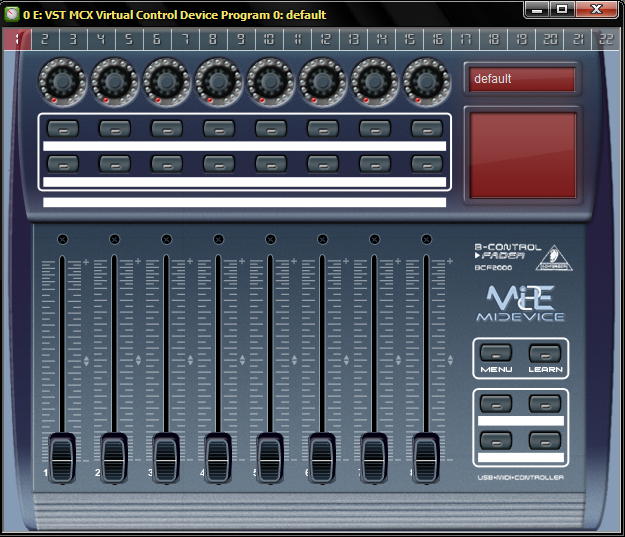Image resolution: width=625 pixels, height=537 pixels.
Task: Toggle first button in lower button row
Action: (x=63, y=164)
